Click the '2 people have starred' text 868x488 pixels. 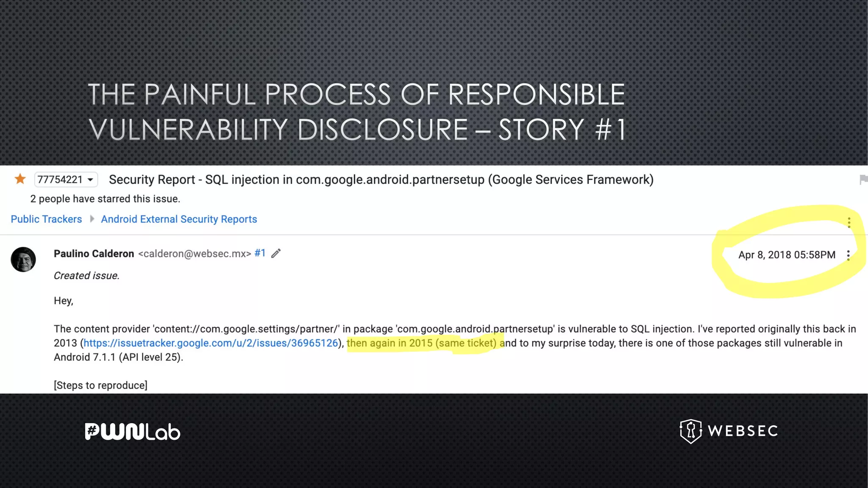point(105,199)
